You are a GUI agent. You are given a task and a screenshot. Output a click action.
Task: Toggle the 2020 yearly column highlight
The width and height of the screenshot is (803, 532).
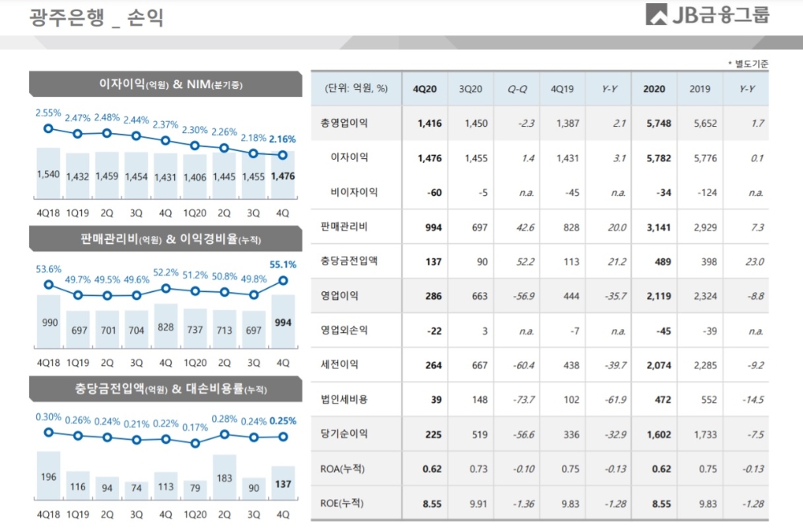click(x=654, y=89)
